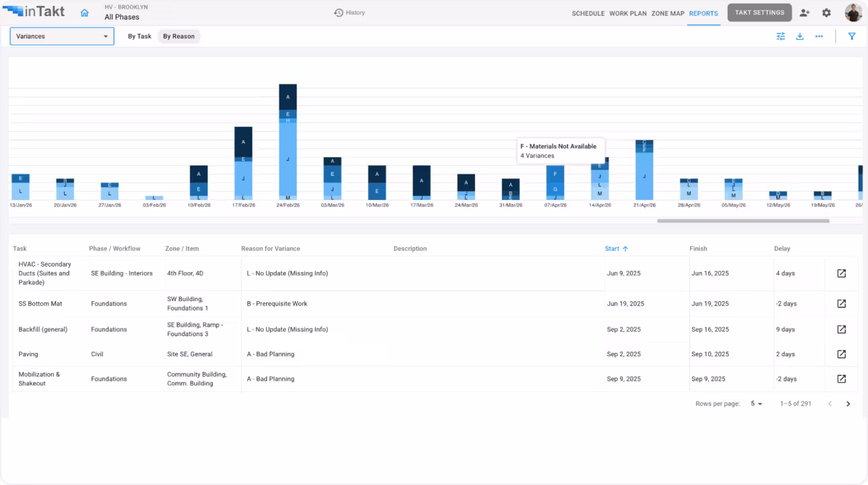Open the filter funnel icon
868x485 pixels.
[x=852, y=36]
